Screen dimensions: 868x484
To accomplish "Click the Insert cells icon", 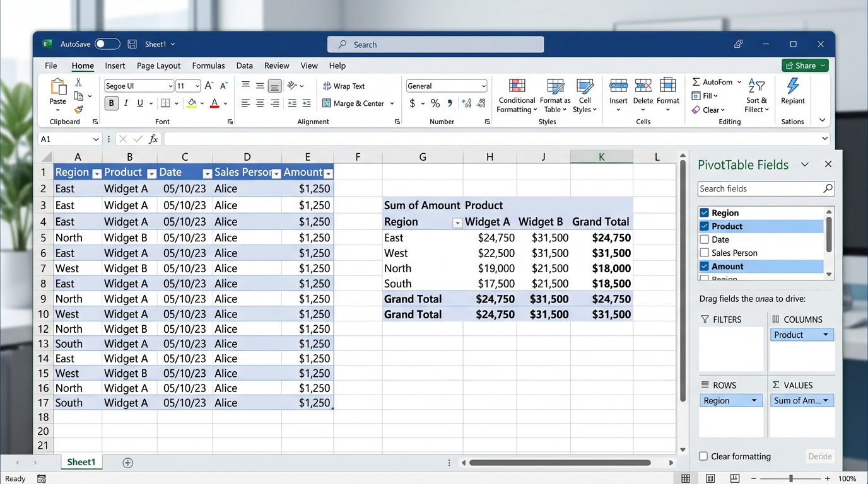I will [x=618, y=86].
